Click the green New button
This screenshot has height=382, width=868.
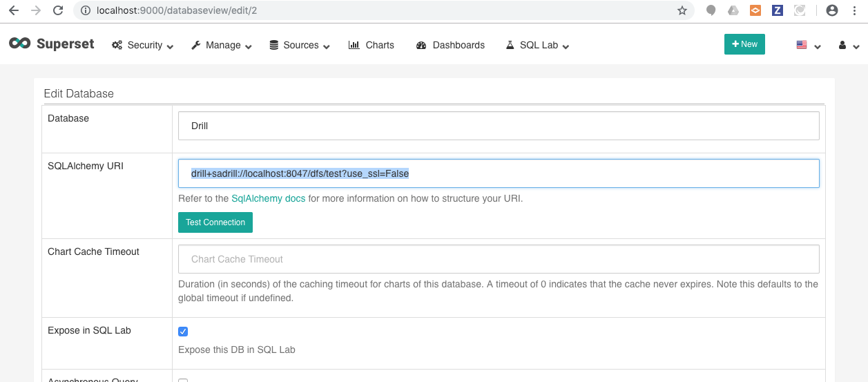744,44
